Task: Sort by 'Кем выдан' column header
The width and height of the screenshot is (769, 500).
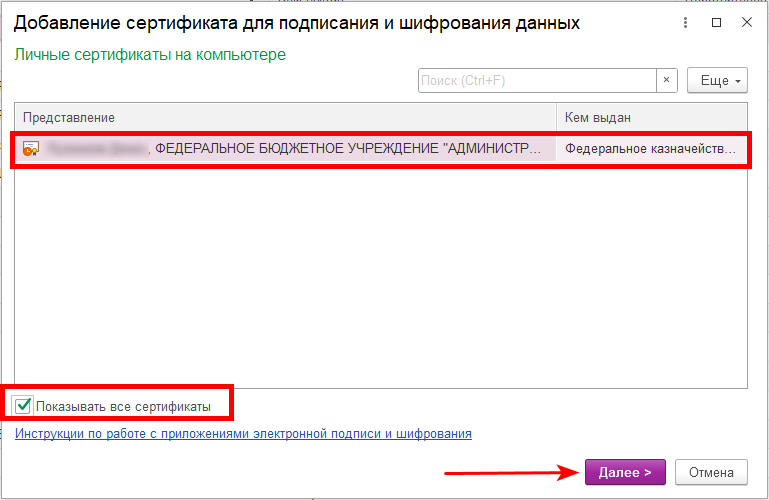Action: [650, 118]
